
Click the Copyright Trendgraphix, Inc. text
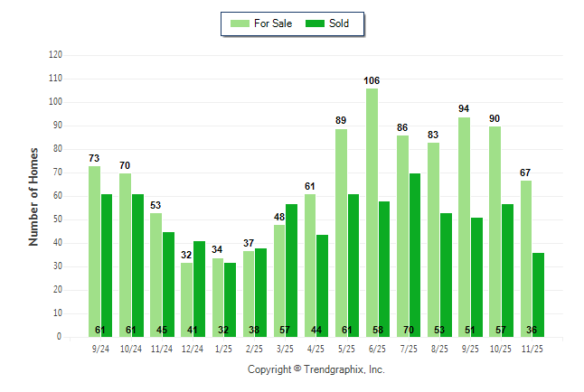pos(316,369)
